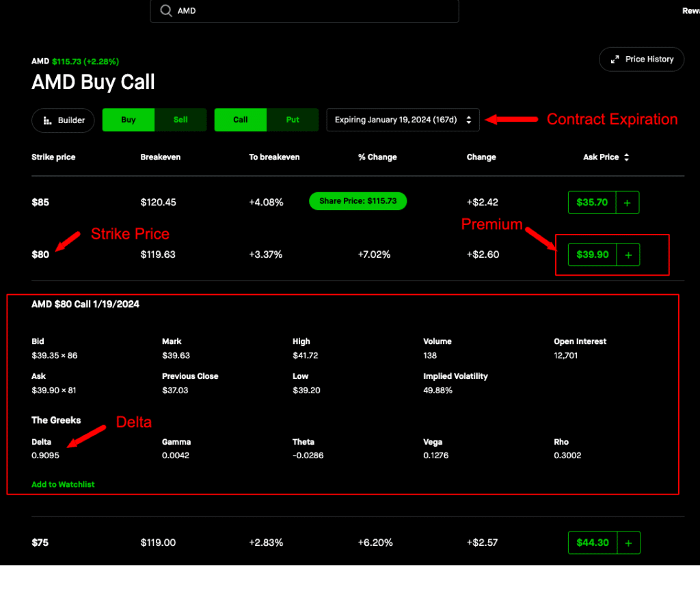The height and width of the screenshot is (591, 700).
Task: Open the Price History chart
Action: tap(641, 59)
